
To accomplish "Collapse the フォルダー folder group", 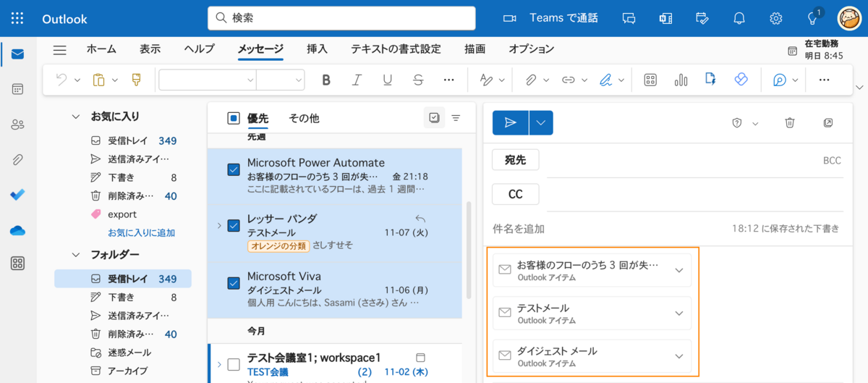I will (x=75, y=255).
